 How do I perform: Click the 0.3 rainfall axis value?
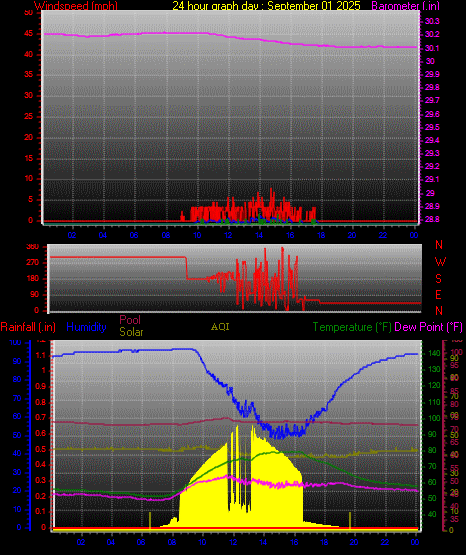pyautogui.click(x=41, y=480)
